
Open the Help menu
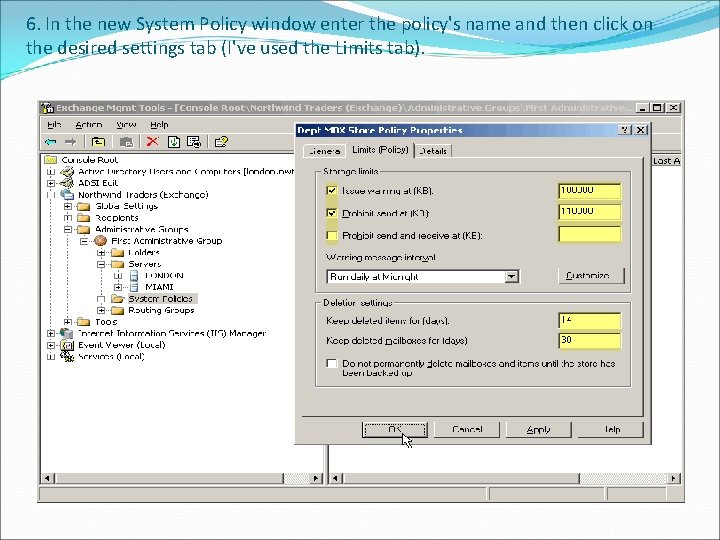click(159, 124)
